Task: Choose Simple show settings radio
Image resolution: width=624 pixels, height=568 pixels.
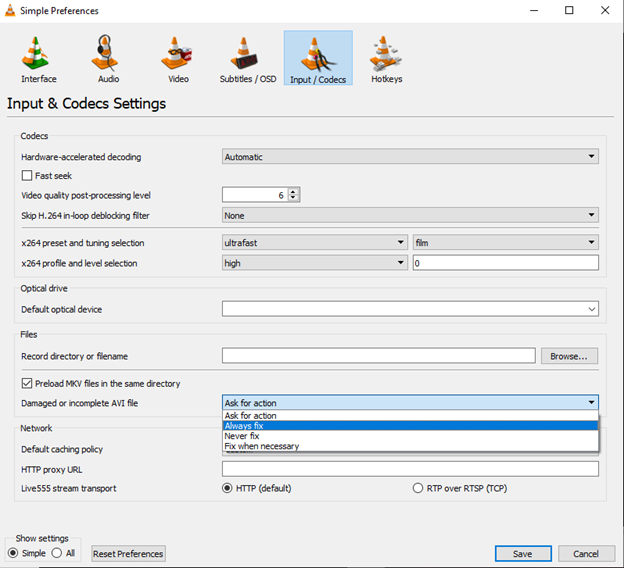Action: (x=13, y=553)
